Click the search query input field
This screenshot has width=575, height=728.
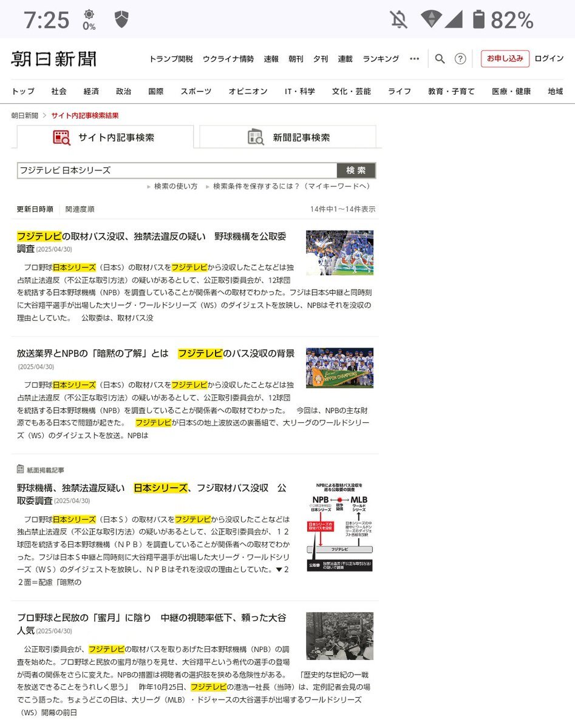click(x=177, y=170)
